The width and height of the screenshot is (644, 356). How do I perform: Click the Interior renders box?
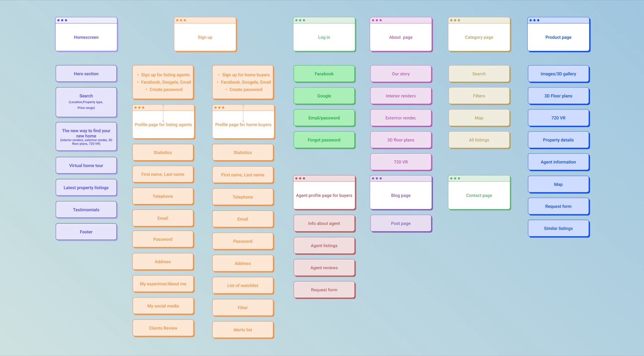[x=401, y=96]
